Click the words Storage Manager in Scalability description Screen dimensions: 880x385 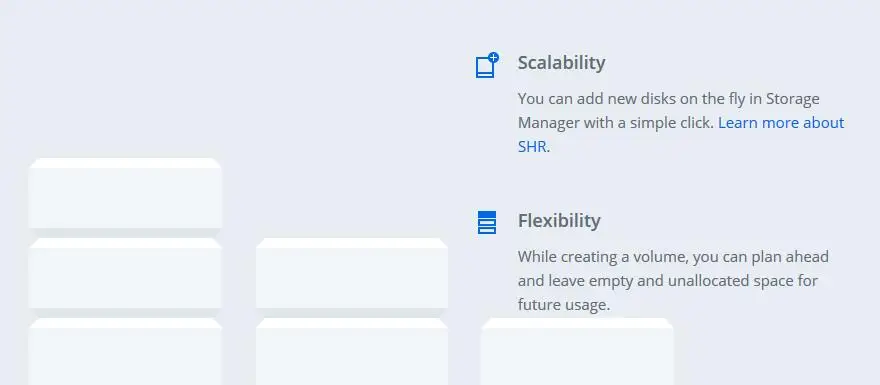(x=668, y=111)
